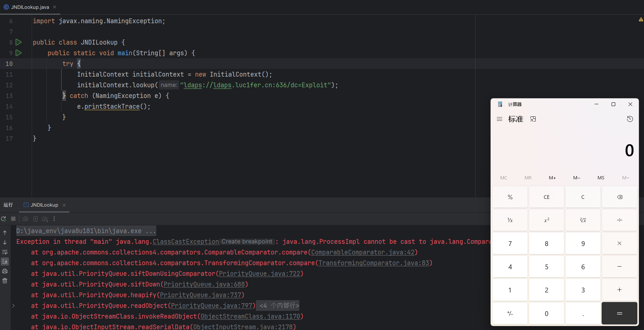
Task: Click Calculator backspace icon
Action: pos(619,197)
